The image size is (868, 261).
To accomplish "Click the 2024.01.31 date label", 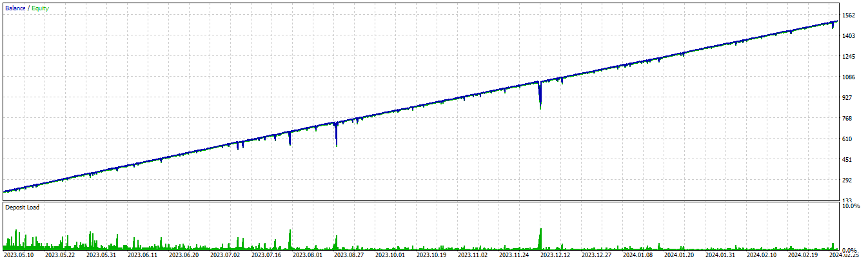I will (720, 256).
